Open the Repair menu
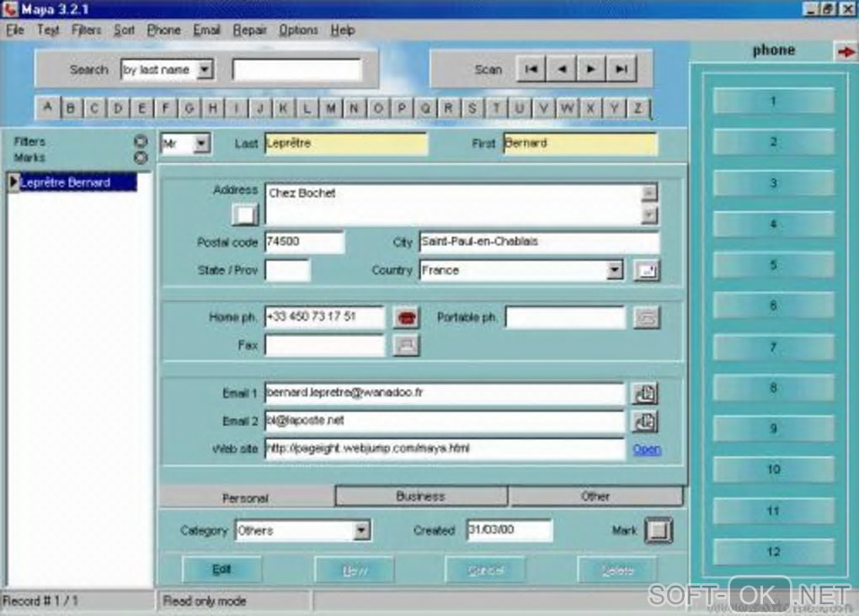The height and width of the screenshot is (616, 859). coord(250,30)
